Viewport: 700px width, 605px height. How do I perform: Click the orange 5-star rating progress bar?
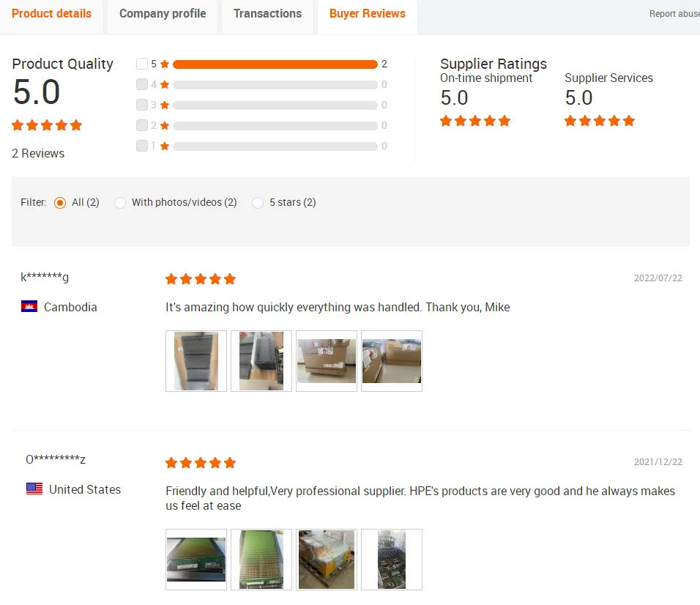[275, 64]
